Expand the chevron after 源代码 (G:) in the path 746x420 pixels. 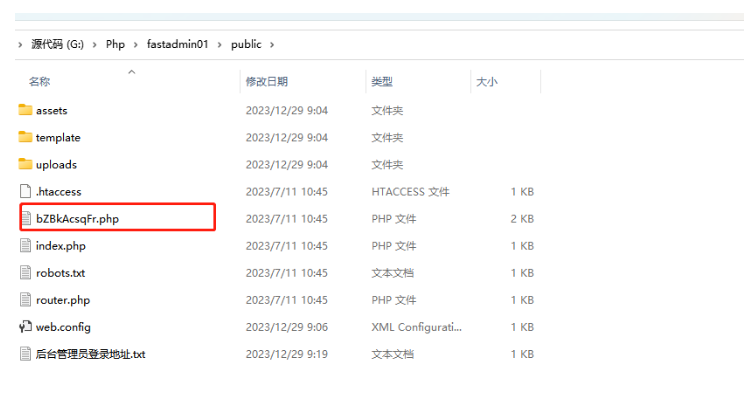[94, 45]
